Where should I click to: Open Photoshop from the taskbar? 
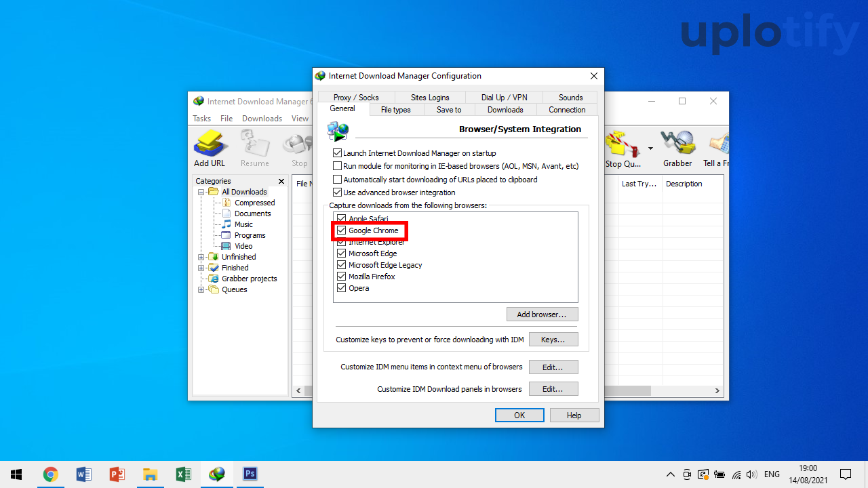250,474
